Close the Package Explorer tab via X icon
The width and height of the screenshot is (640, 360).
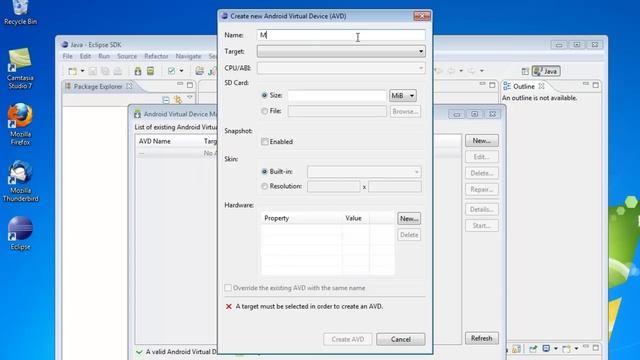click(129, 86)
